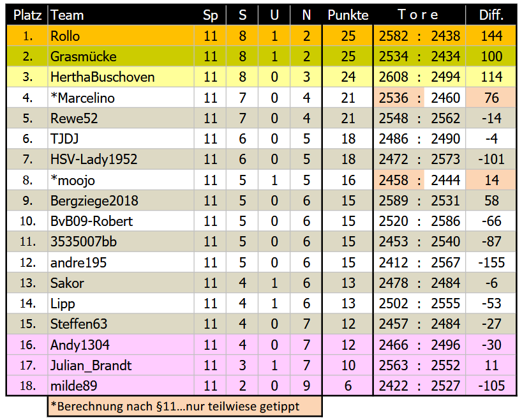The width and height of the screenshot is (522, 420).
Task: Select the HSV-Lady1952 team name
Action: coord(94,160)
